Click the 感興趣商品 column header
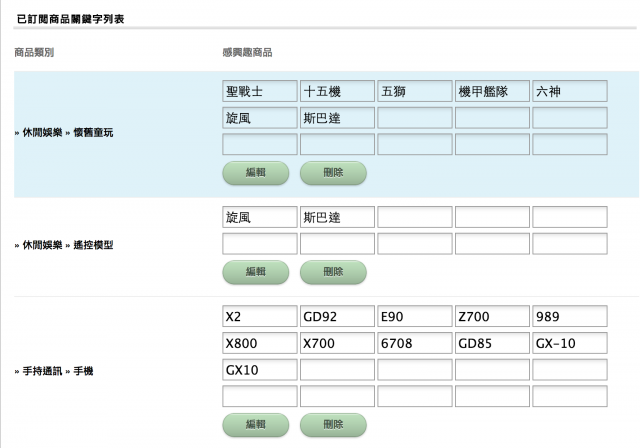Image resolution: width=640 pixels, height=448 pixels. click(247, 53)
